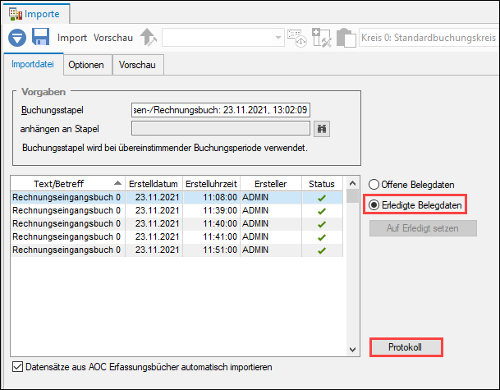The height and width of the screenshot is (390, 500).
Task: Click the field edit tools icon
Action: pos(321,38)
